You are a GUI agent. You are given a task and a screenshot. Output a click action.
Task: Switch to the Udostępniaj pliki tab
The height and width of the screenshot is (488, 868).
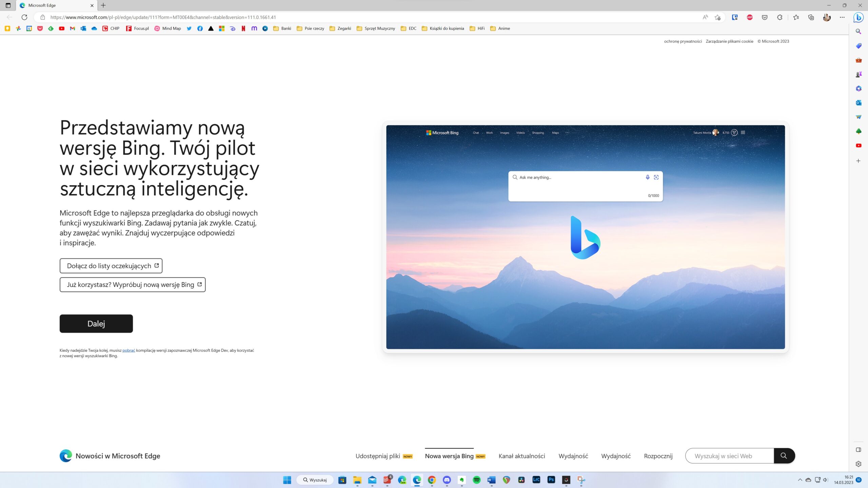click(x=378, y=456)
